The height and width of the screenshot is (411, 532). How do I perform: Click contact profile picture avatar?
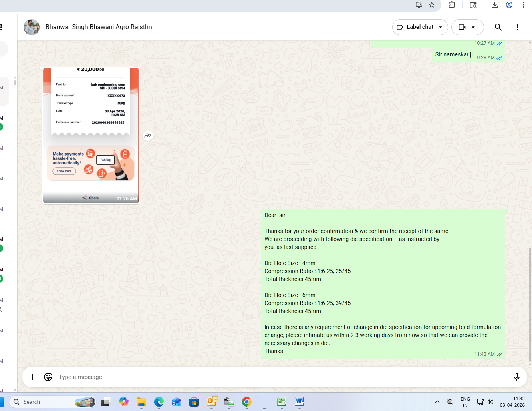pos(32,27)
